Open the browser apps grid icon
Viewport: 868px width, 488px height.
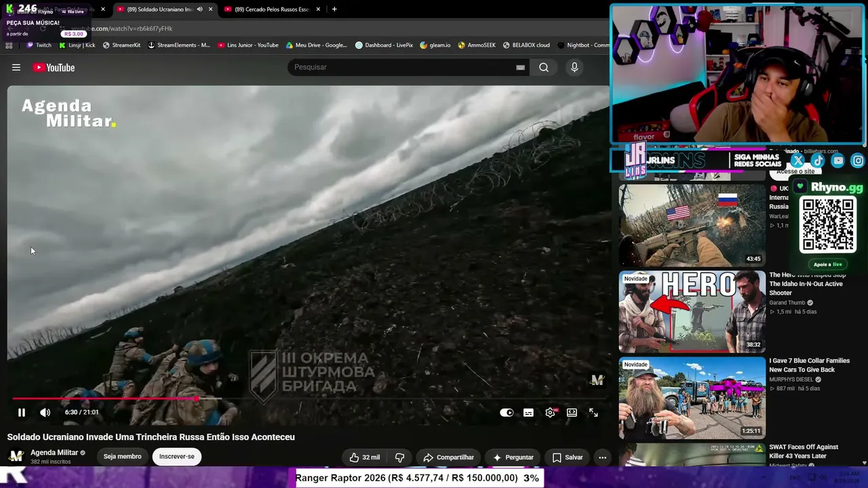pos(9,45)
